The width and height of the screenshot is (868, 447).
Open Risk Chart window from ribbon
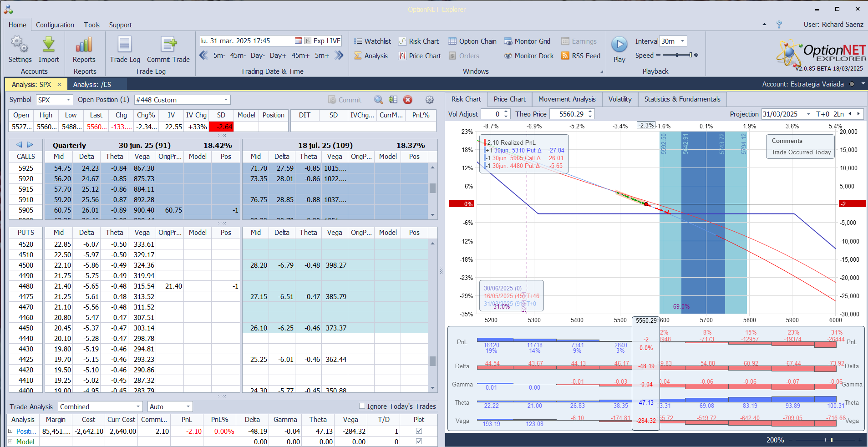click(x=419, y=41)
